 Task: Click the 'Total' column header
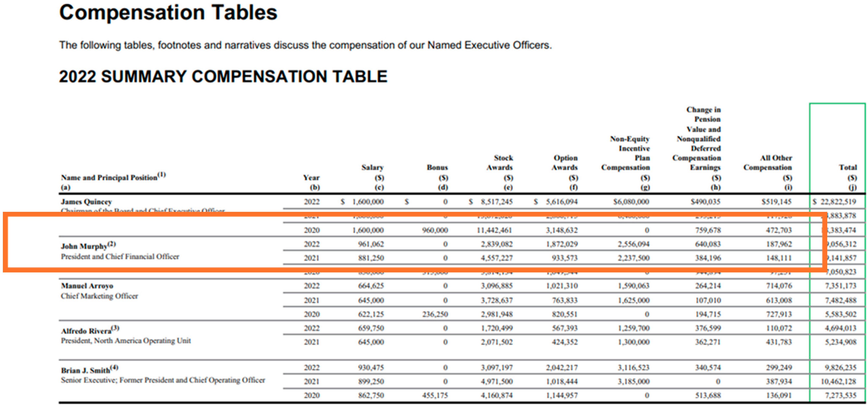click(847, 168)
